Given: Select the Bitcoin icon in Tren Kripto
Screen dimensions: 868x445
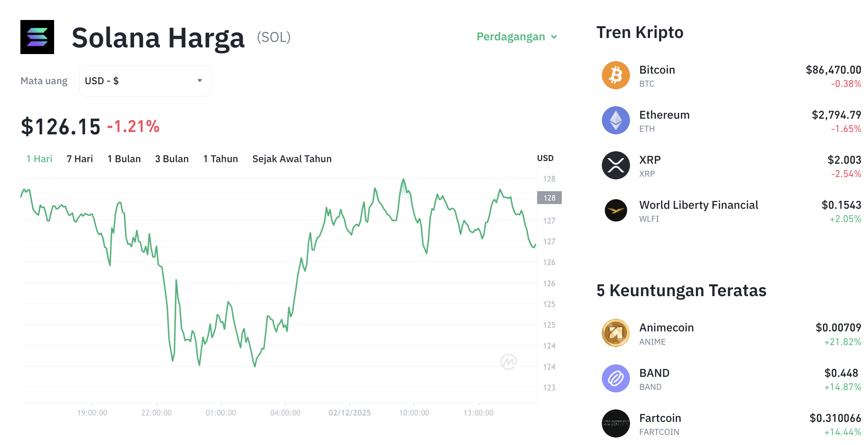Looking at the screenshot, I should pyautogui.click(x=616, y=75).
